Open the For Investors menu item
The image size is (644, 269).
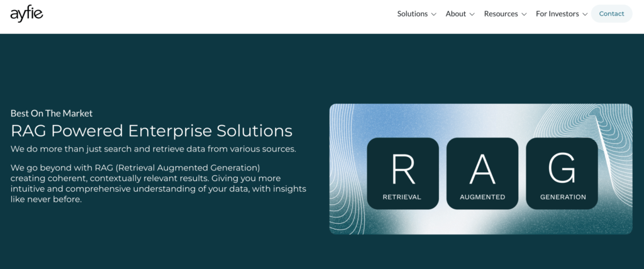tap(557, 14)
